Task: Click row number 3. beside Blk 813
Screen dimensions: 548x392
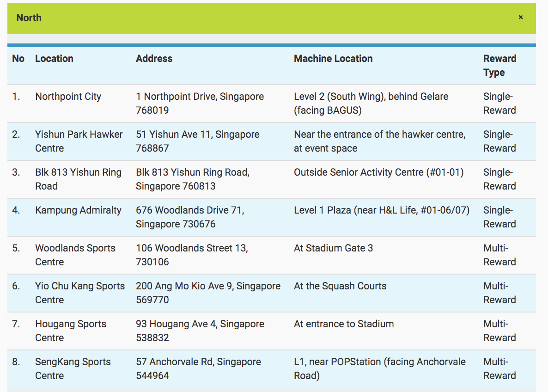Action: click(x=16, y=172)
